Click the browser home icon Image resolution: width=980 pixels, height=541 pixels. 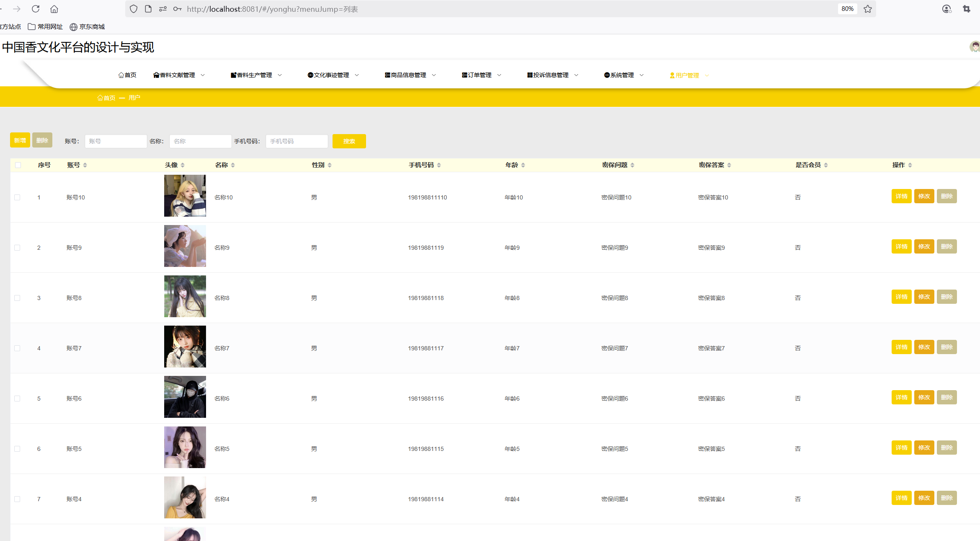click(x=54, y=9)
